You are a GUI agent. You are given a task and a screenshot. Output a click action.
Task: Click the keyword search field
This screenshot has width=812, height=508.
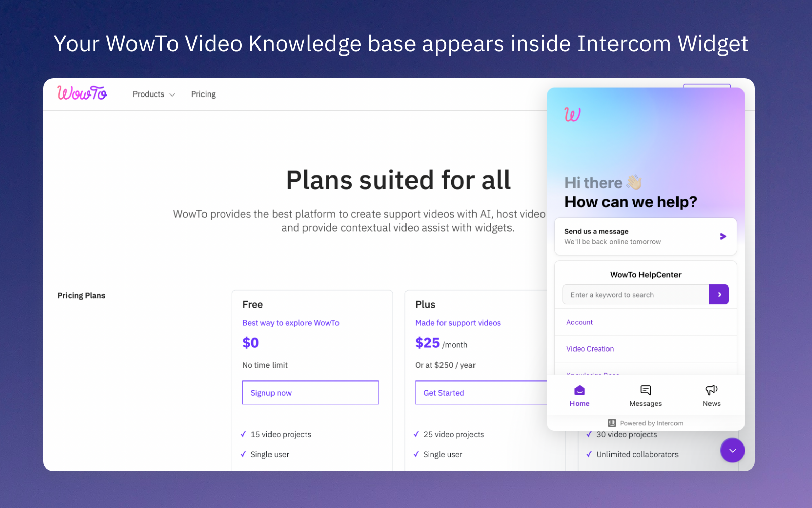[x=634, y=294]
